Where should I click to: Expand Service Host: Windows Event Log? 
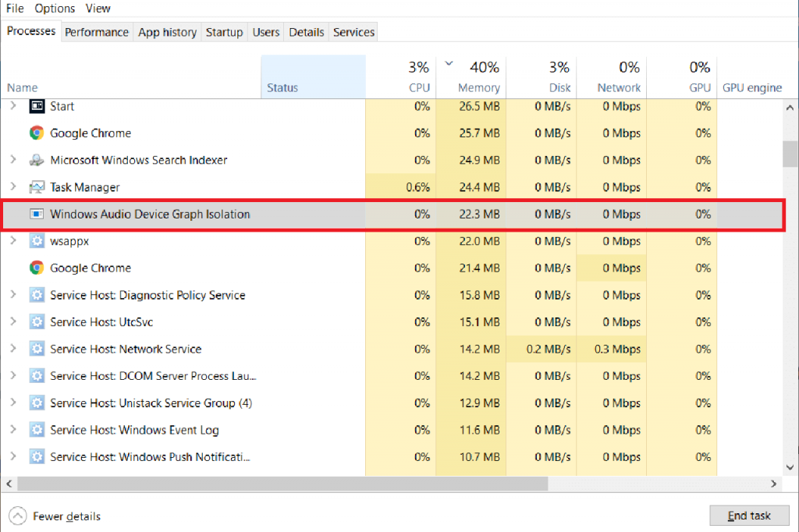(x=13, y=430)
